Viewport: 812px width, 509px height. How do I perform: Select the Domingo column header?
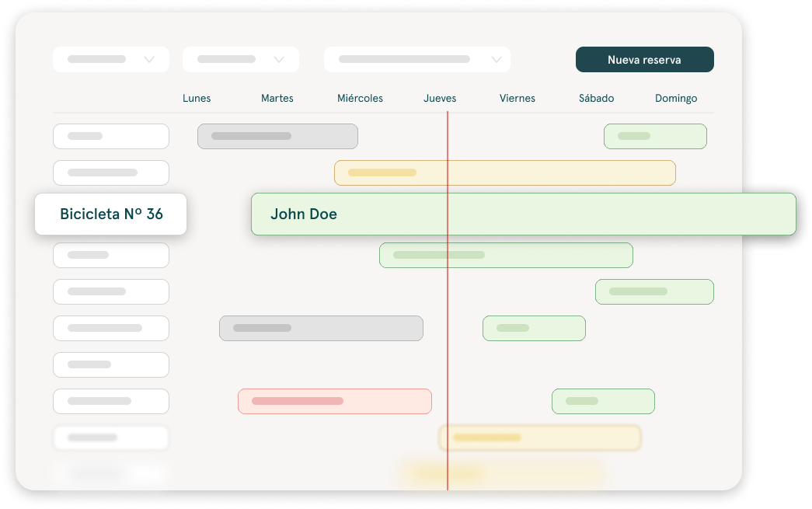(676, 99)
